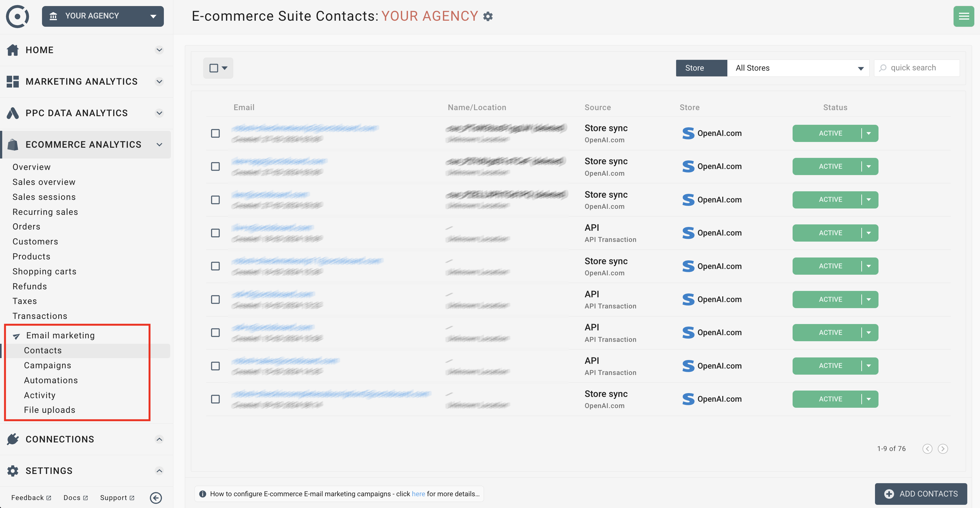Viewport: 980px width, 508px height.
Task: Open the select-all checkbox dropdown
Action: click(x=218, y=68)
